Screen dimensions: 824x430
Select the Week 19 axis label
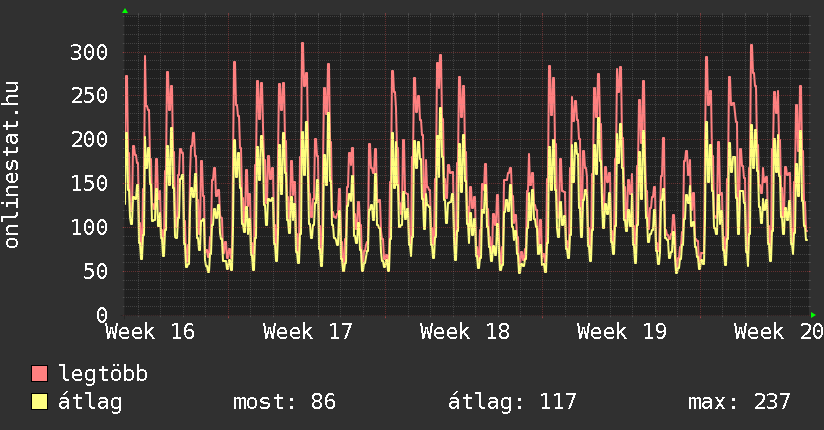622,332
